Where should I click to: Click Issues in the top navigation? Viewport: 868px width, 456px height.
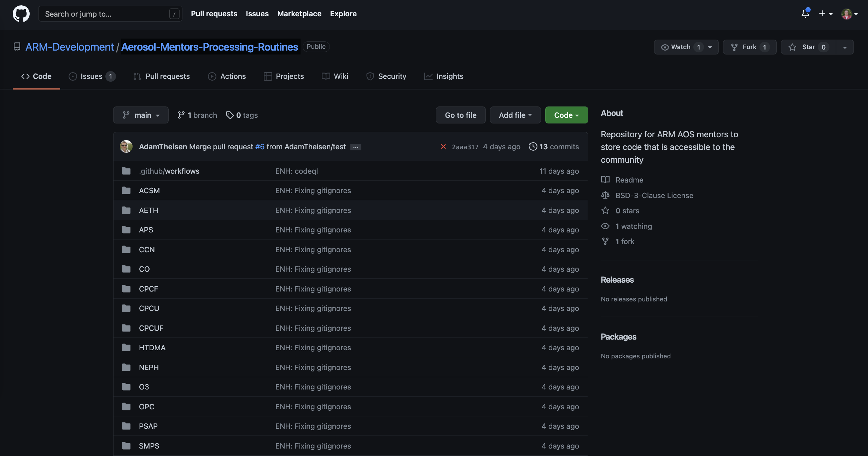(257, 14)
